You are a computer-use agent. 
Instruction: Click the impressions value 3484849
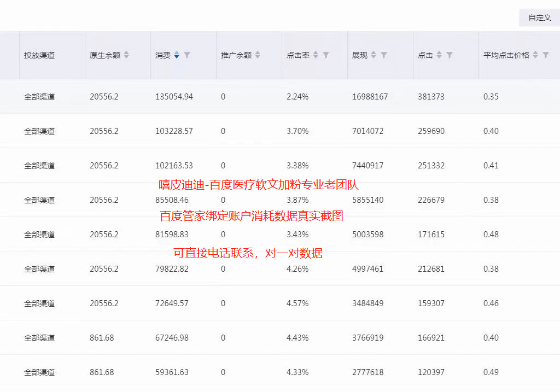(x=368, y=303)
